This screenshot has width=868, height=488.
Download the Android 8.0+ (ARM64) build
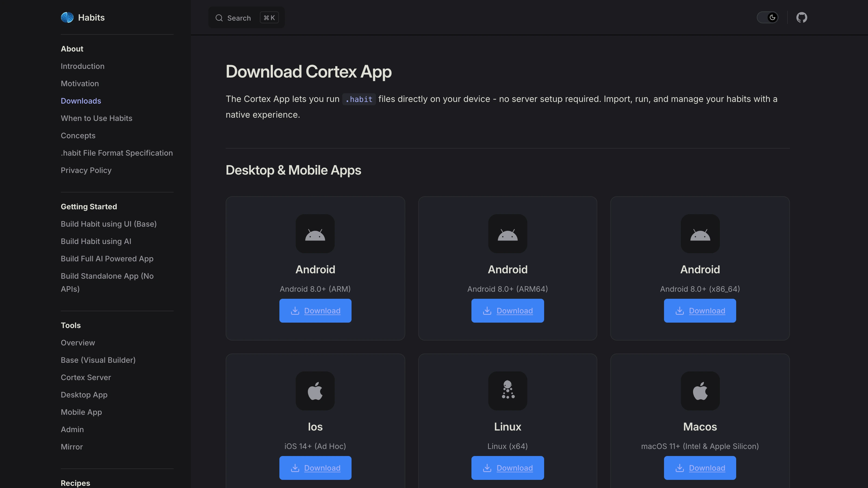[508, 310]
